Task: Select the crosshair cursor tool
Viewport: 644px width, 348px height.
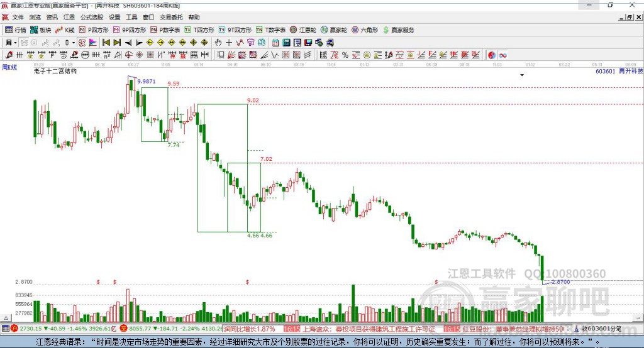Action: (229, 43)
